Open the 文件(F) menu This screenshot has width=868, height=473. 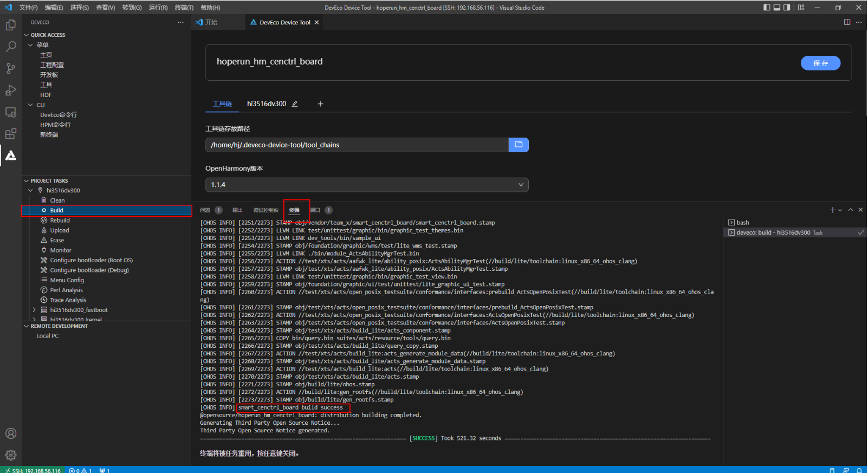pyautogui.click(x=29, y=8)
